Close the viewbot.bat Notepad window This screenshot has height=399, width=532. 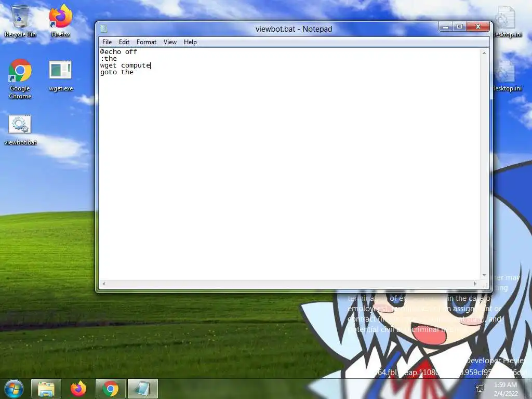tap(478, 26)
